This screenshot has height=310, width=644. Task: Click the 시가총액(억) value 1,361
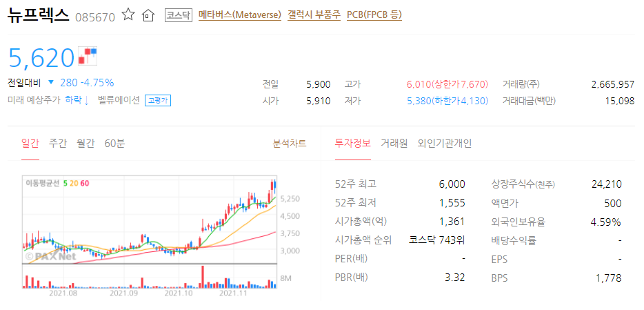452,222
